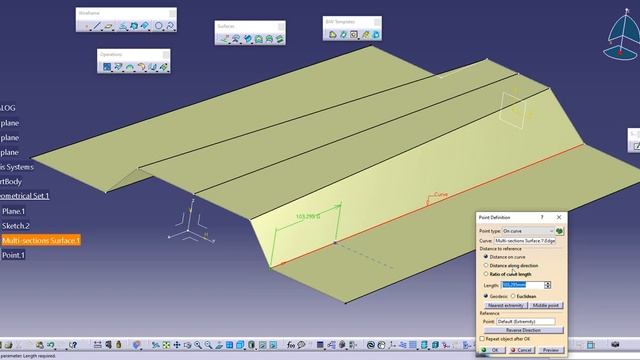Click the Formula f(x) icon
Viewport: 640px width, 360px height.
pyautogui.click(x=291, y=345)
